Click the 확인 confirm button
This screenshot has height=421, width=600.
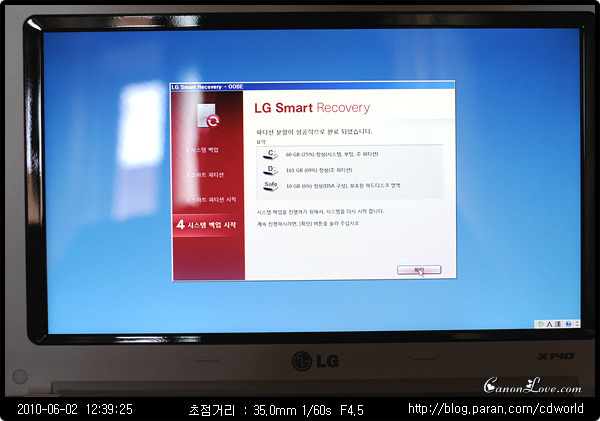[419, 270]
